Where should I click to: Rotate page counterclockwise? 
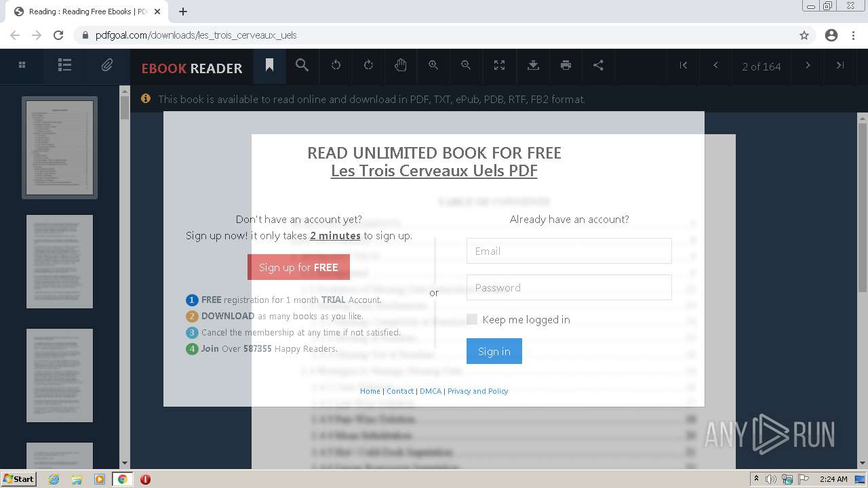click(335, 65)
